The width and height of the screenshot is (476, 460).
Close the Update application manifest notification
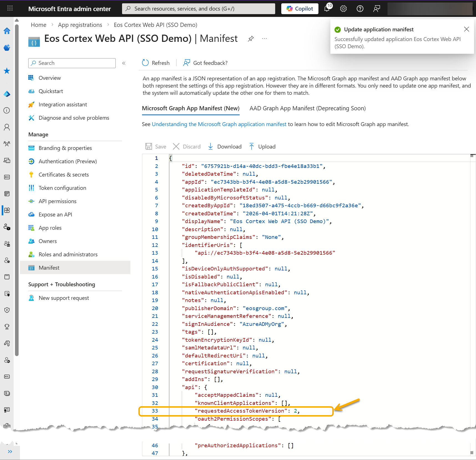tap(467, 29)
